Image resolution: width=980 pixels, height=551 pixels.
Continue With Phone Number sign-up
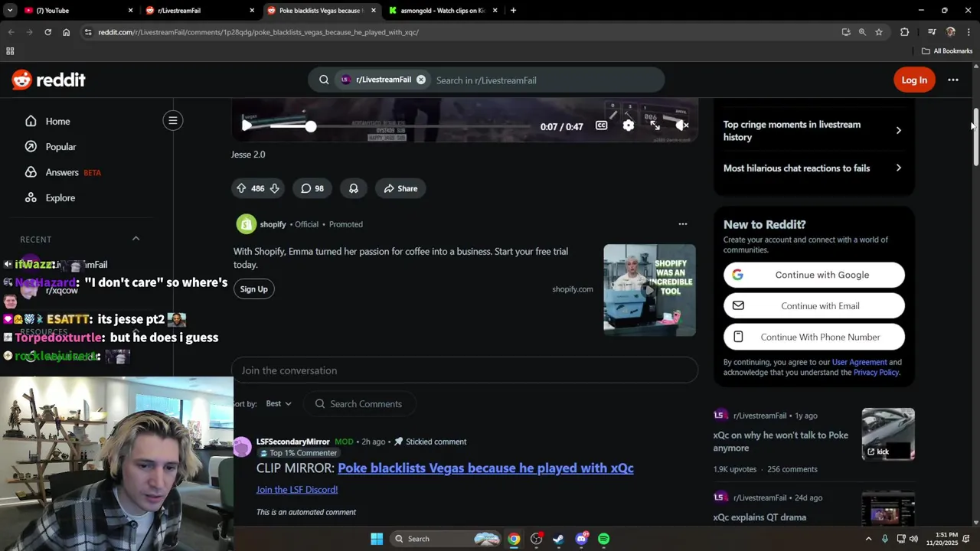(814, 337)
